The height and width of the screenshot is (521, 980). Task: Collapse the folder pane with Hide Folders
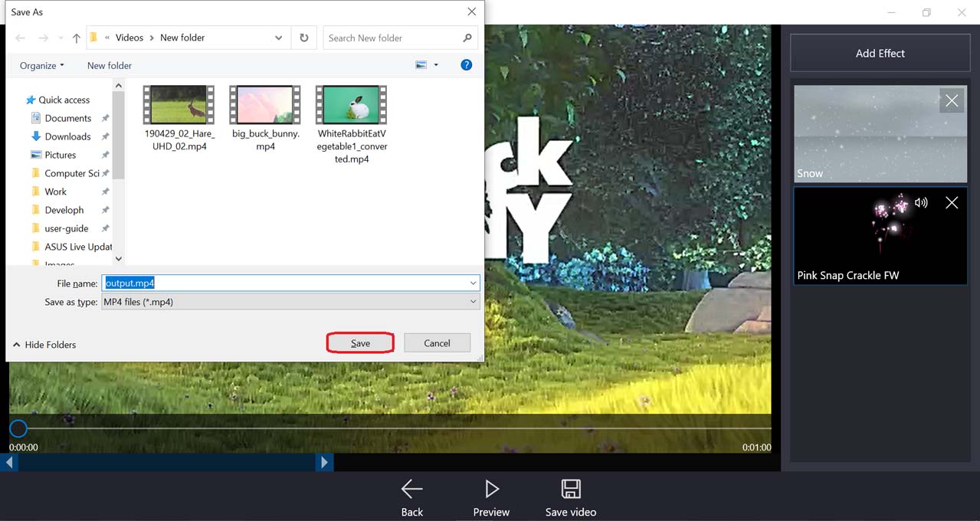point(44,345)
